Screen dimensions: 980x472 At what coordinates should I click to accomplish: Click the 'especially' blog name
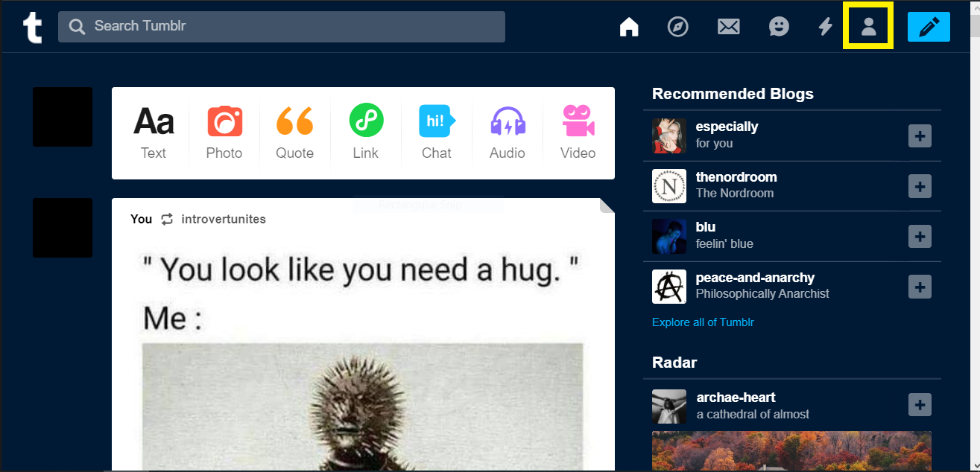pos(727,127)
